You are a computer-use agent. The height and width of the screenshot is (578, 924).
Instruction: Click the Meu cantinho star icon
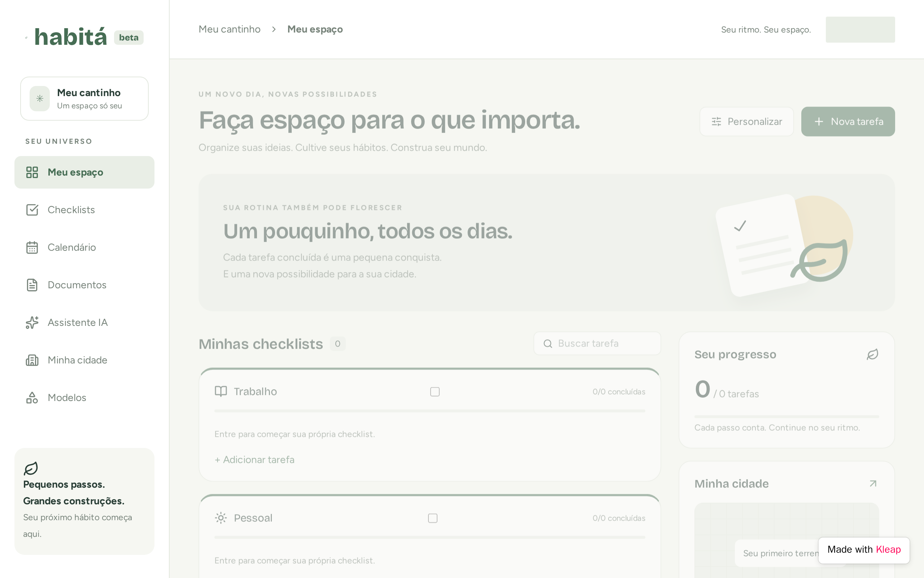40,99
